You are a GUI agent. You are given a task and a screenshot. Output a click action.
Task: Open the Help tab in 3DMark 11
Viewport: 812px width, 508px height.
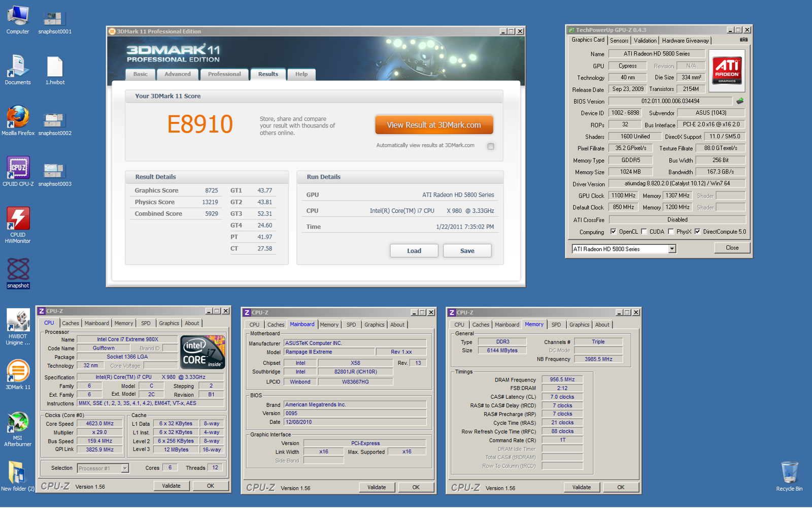click(301, 74)
